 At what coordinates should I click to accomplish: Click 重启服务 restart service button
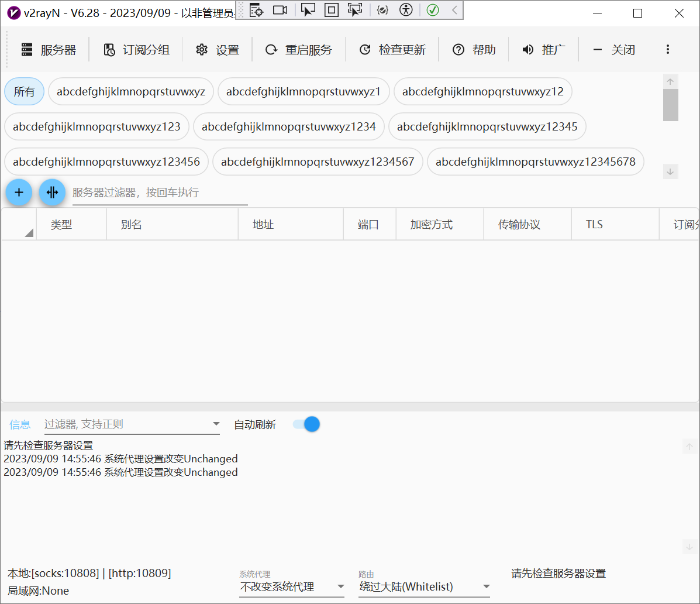299,50
